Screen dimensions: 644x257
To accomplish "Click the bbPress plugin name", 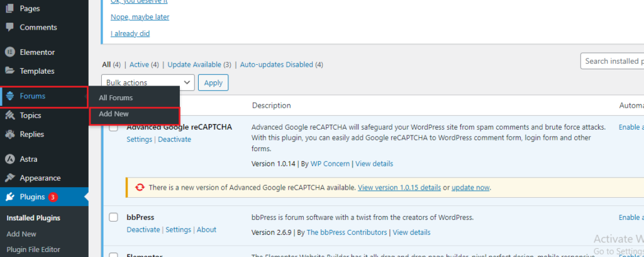I will coord(140,217).
